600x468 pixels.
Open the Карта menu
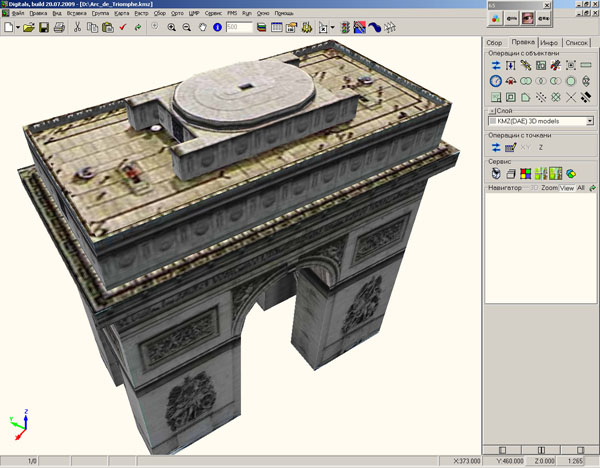122,13
